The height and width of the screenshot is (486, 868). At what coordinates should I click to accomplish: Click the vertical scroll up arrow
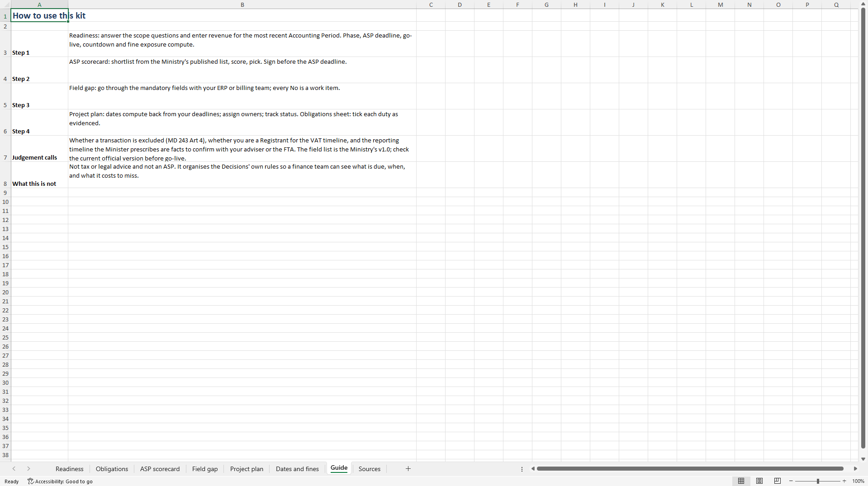863,4
